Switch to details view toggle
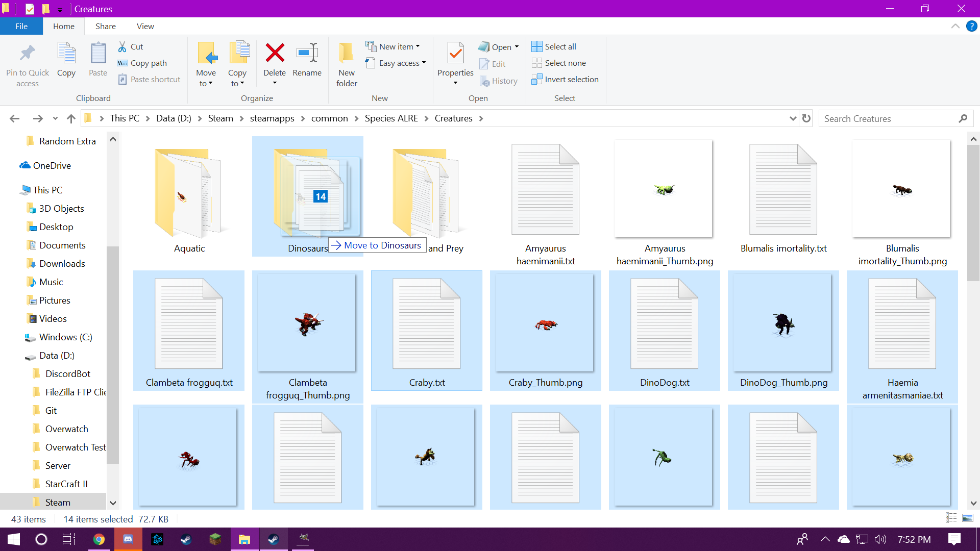This screenshot has height=551, width=980. click(951, 518)
